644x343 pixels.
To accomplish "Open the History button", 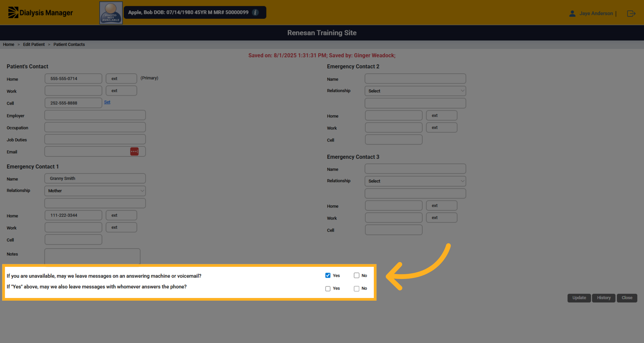I will (x=604, y=298).
